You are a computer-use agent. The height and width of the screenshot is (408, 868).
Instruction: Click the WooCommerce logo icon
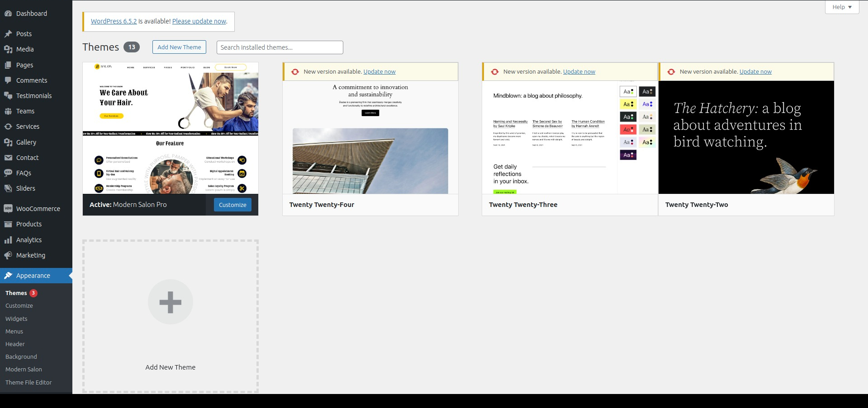(8, 209)
